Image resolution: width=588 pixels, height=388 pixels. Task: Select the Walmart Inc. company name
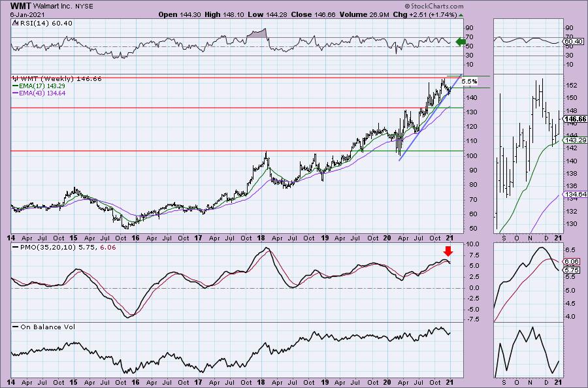pos(53,7)
